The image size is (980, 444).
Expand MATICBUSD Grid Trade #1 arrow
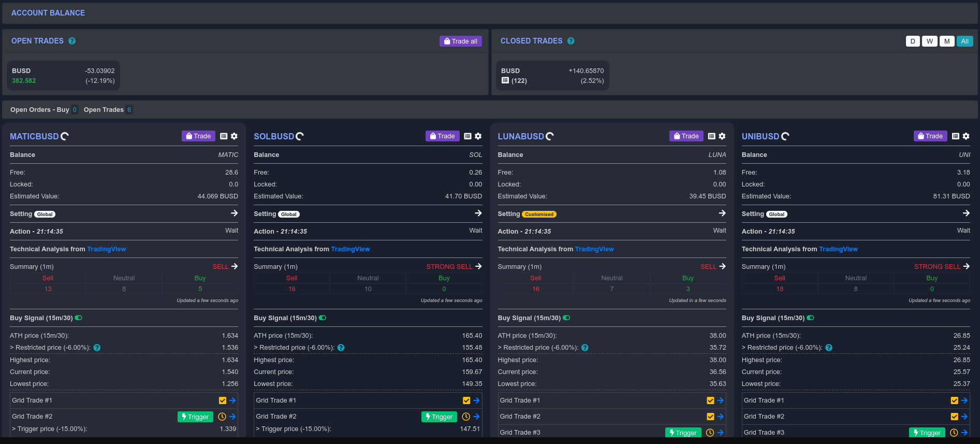pos(232,400)
